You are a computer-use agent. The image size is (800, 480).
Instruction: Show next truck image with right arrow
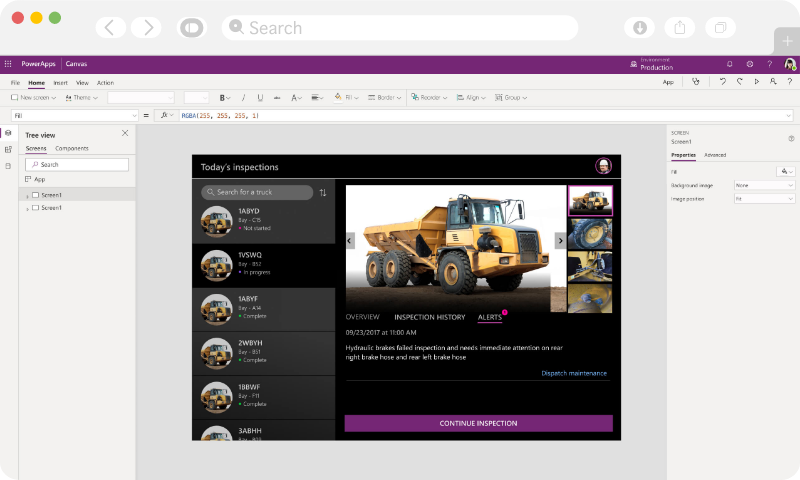[x=560, y=240]
